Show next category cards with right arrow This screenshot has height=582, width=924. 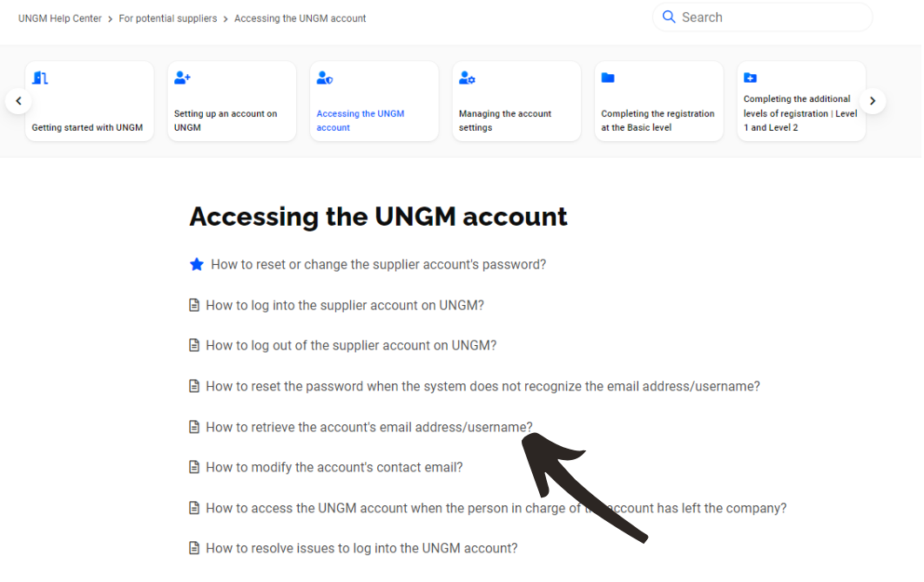873,101
